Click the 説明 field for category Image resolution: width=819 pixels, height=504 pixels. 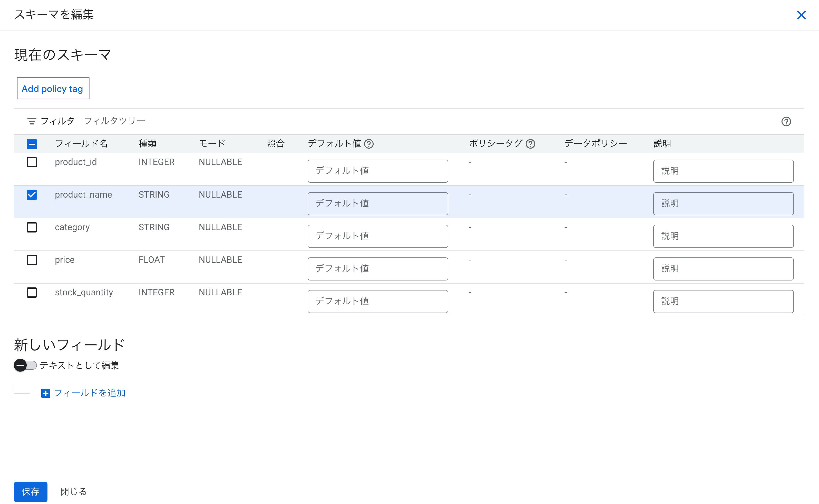coord(723,236)
